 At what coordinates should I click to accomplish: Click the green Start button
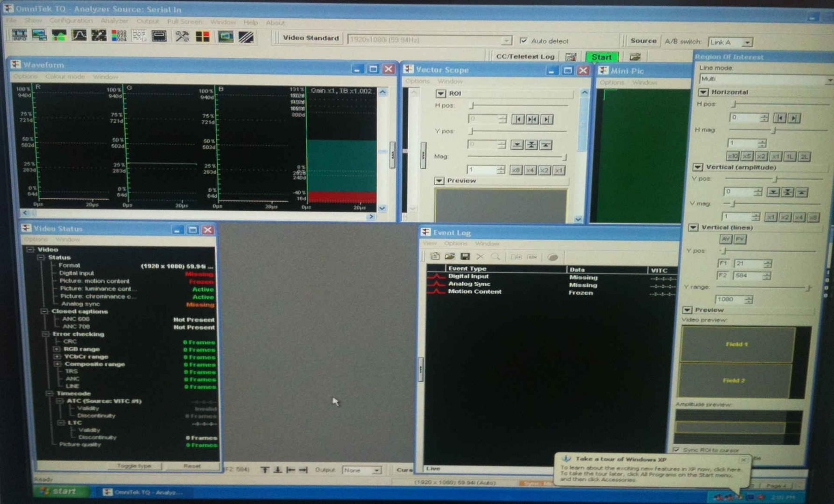601,56
